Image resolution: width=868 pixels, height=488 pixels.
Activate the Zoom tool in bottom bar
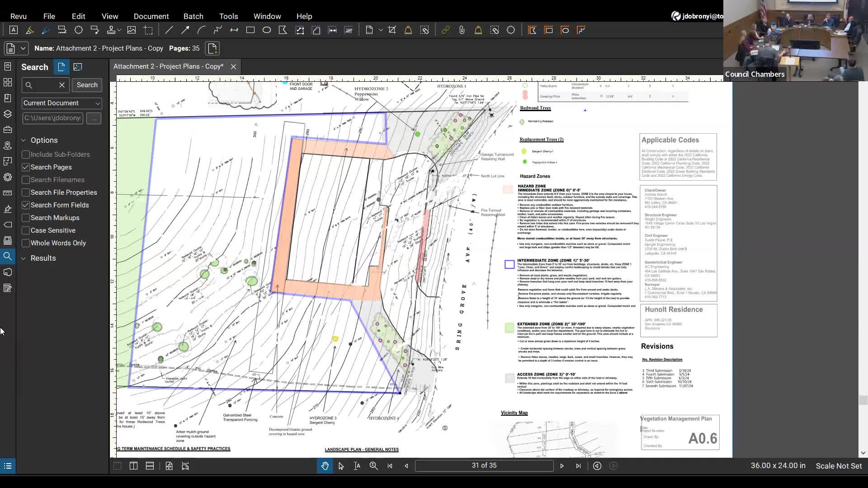[374, 466]
